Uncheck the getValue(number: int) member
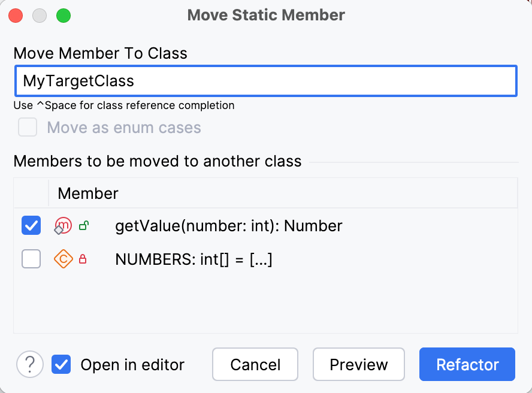This screenshot has width=532, height=393. tap(31, 226)
